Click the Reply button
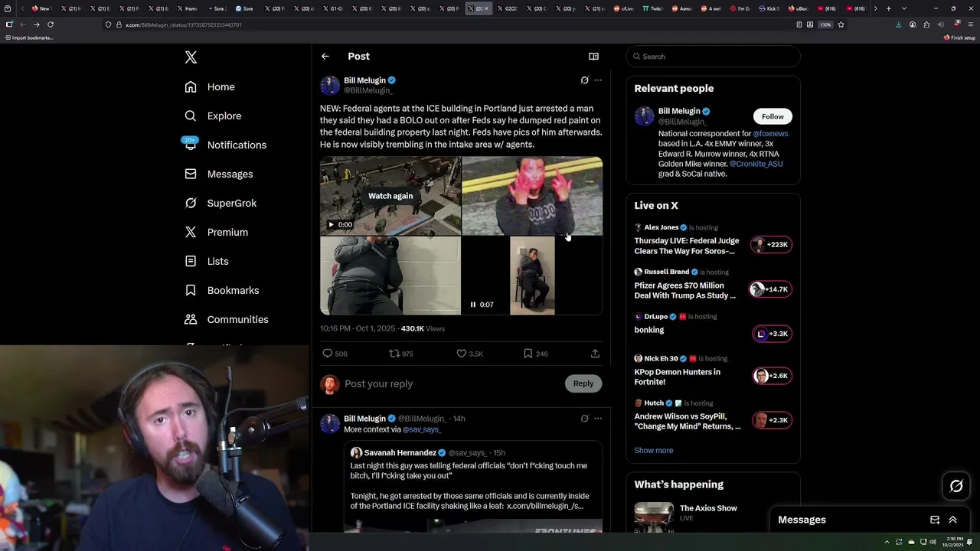Screen dimensions: 980x551 (x=583, y=383)
